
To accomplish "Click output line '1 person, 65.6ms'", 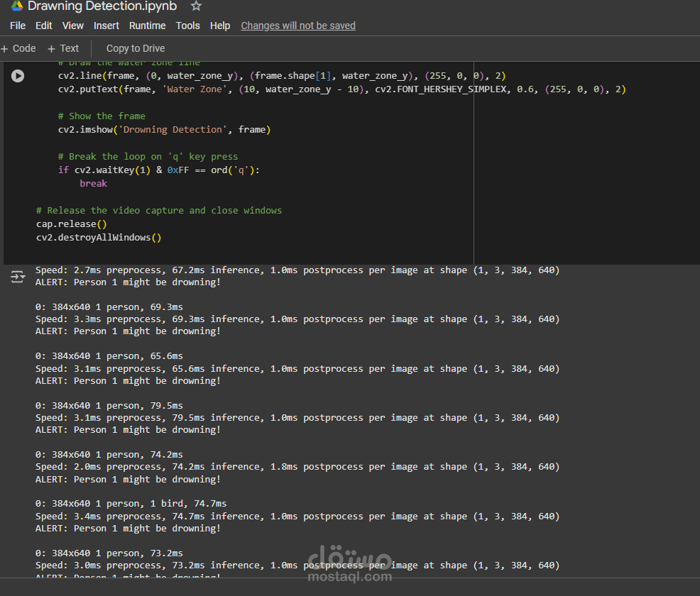I will (109, 356).
